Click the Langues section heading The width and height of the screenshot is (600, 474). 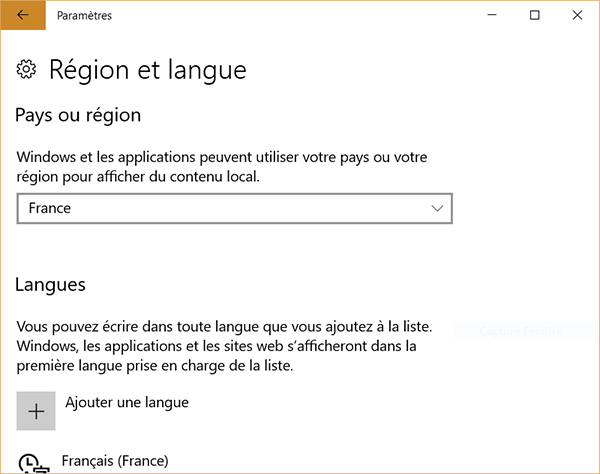(x=50, y=284)
